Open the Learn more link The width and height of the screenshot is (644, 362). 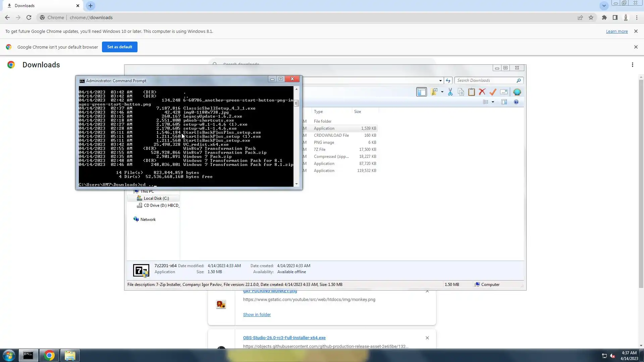click(616, 31)
